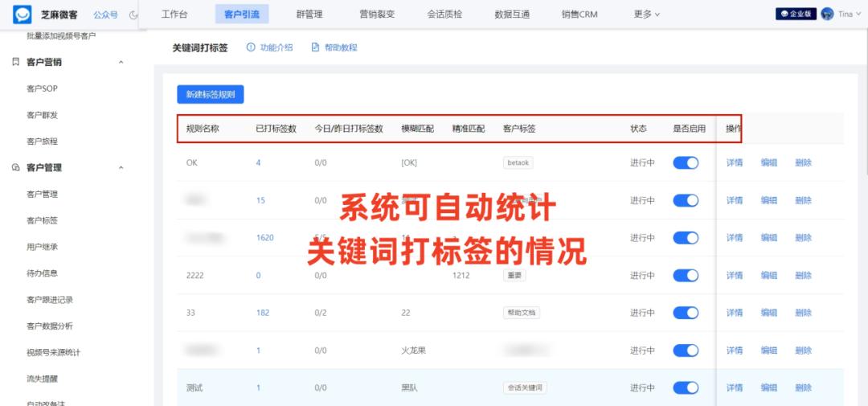This screenshot has height=406, width=868.
Task: Open the 会话质检 tab
Action: pos(444,14)
